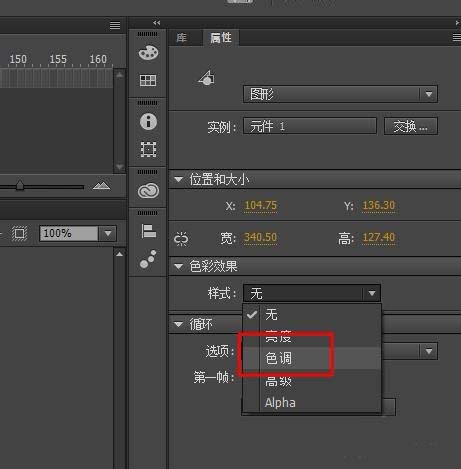461x469 pixels.
Task: Click frame 155 on the timeline ruler
Action: click(x=58, y=59)
